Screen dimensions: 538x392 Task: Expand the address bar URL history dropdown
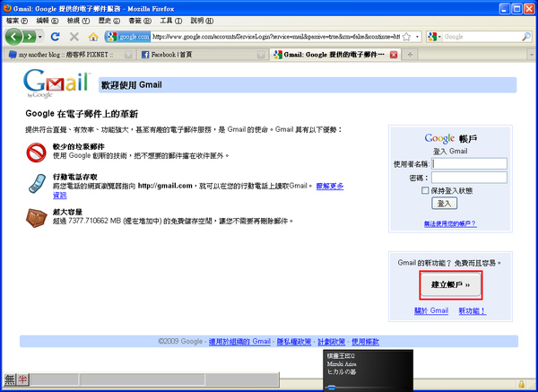417,37
